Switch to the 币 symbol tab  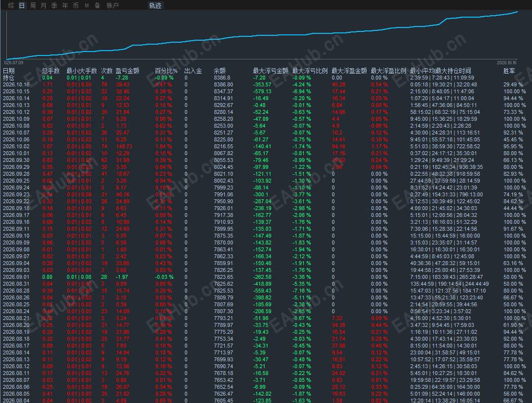(76, 5)
